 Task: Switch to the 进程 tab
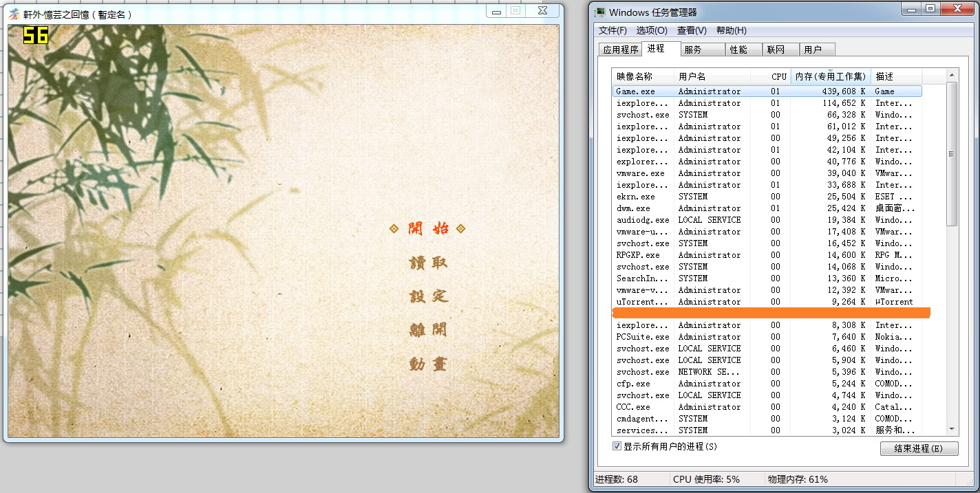pos(661,48)
